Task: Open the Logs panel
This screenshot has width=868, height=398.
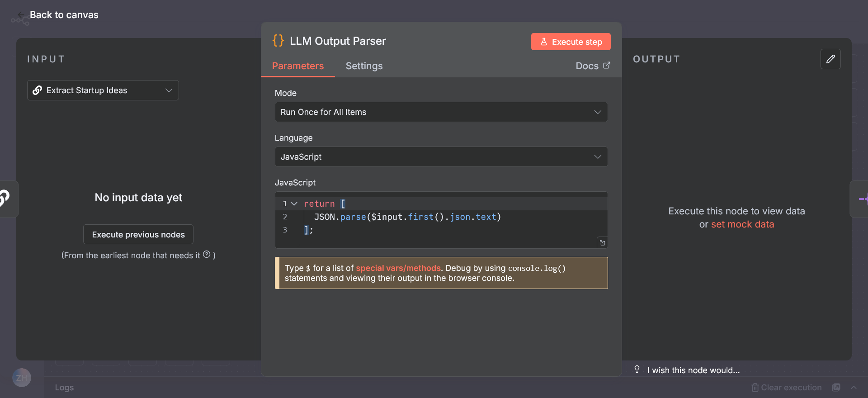Action: tap(64, 388)
